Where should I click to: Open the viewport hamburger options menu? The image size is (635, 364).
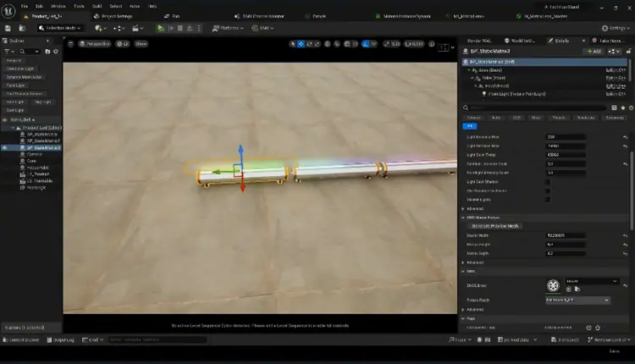click(x=70, y=44)
